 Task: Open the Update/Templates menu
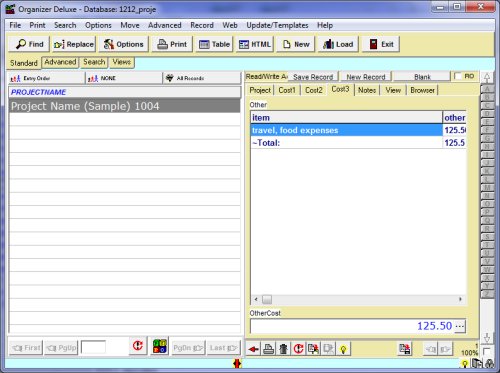pos(277,25)
